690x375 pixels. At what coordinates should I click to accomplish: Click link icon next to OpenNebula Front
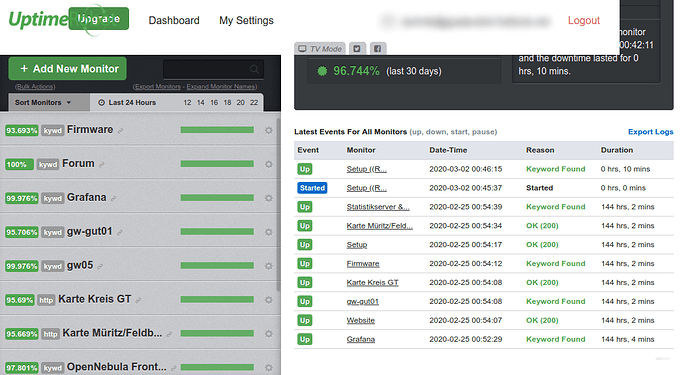(x=173, y=368)
